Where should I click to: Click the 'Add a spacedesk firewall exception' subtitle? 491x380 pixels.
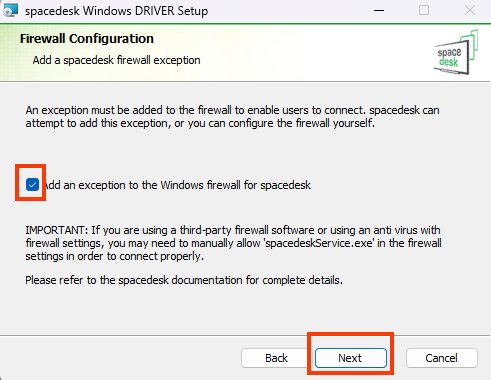coord(117,60)
